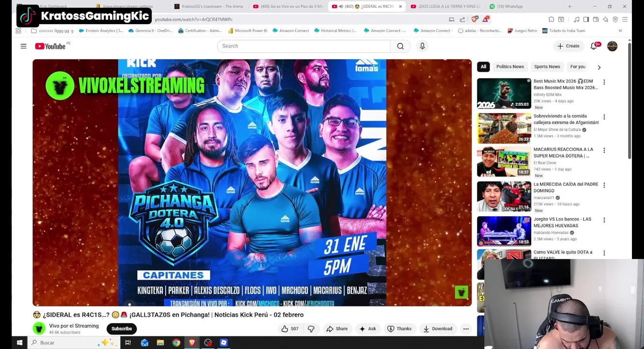This screenshot has height=349, width=644.
Task: Open a new browser tab
Action: pos(569,6)
